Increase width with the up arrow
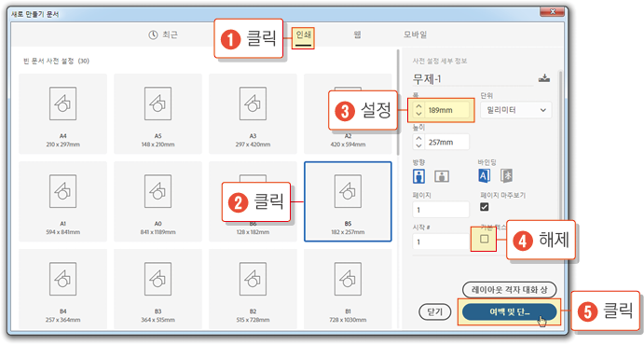Image resolution: width=644 pixels, height=345 pixels. click(418, 106)
